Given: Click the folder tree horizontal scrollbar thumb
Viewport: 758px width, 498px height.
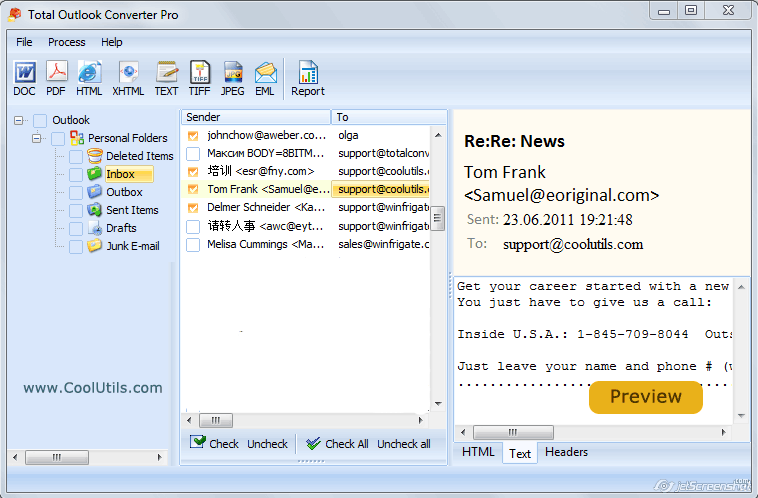Looking at the screenshot, I should [x=57, y=457].
